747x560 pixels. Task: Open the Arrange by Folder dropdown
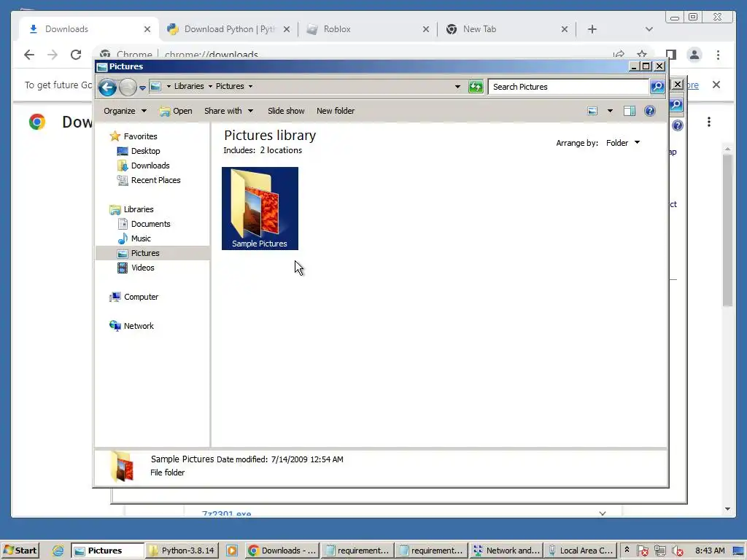pyautogui.click(x=623, y=143)
